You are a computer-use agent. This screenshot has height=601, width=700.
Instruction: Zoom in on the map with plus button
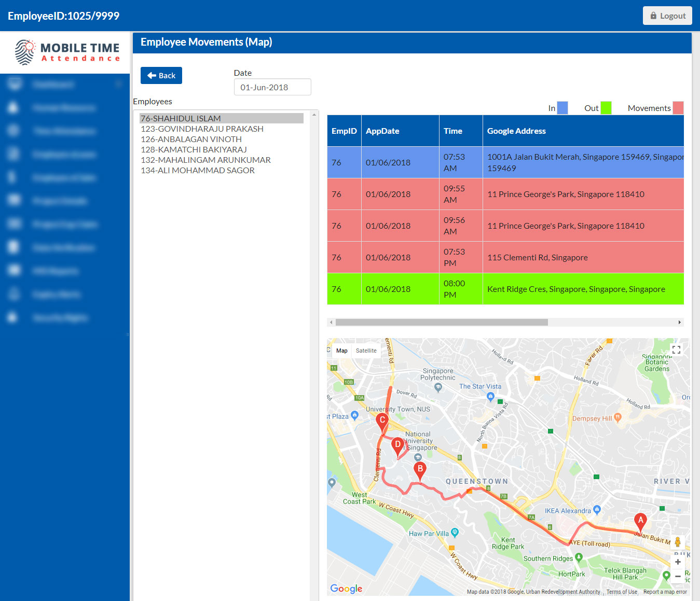pos(678,562)
